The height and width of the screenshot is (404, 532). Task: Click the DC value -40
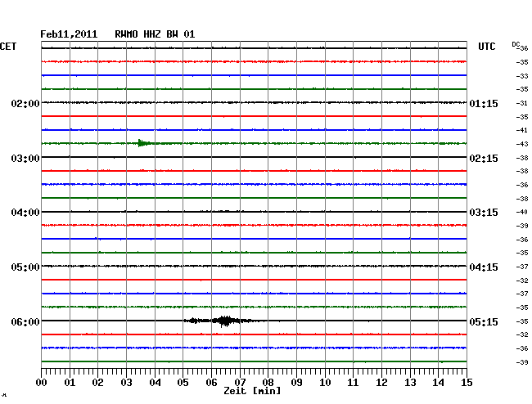pos(522,212)
